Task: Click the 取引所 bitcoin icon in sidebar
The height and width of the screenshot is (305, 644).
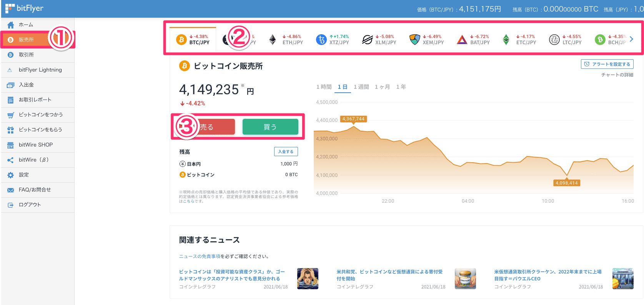Action: 10,55
